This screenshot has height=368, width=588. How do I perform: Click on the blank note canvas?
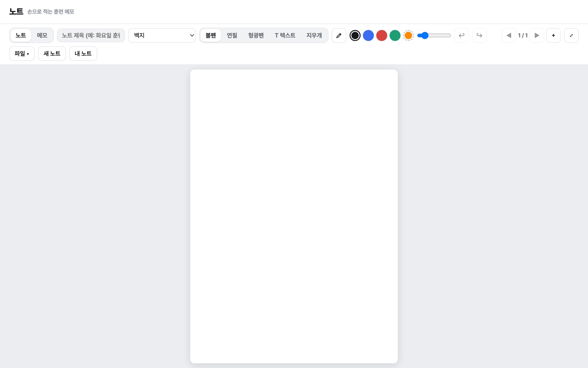[x=294, y=216]
